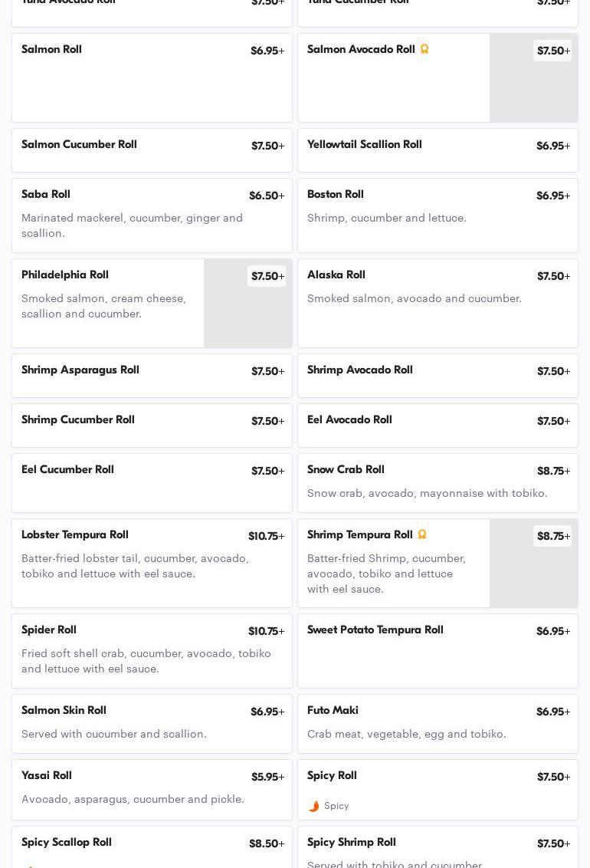Pick the Sweet Potato Tempura Roll

coord(375,630)
